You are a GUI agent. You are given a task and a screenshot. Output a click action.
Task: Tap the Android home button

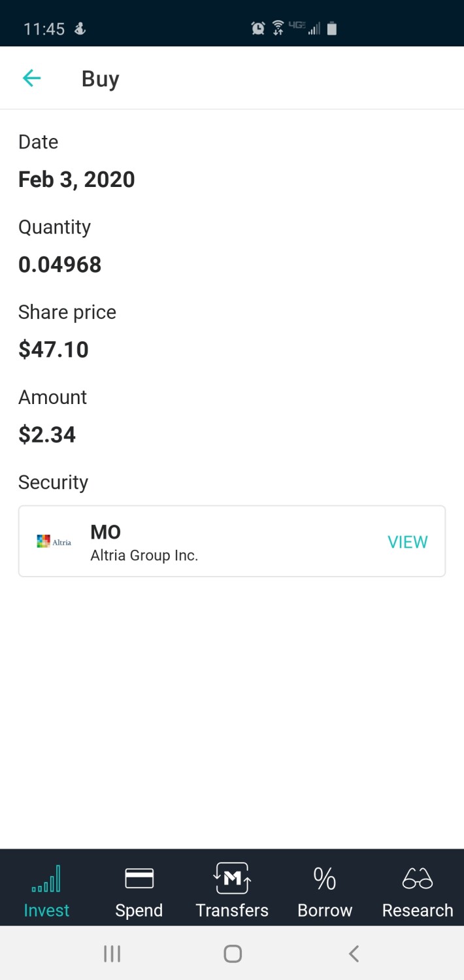[233, 954]
